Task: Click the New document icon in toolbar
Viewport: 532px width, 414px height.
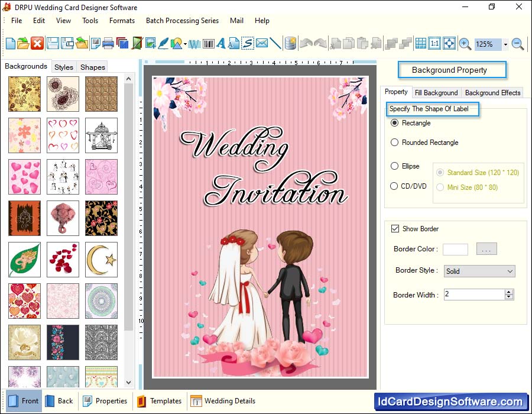Action: 11,43
